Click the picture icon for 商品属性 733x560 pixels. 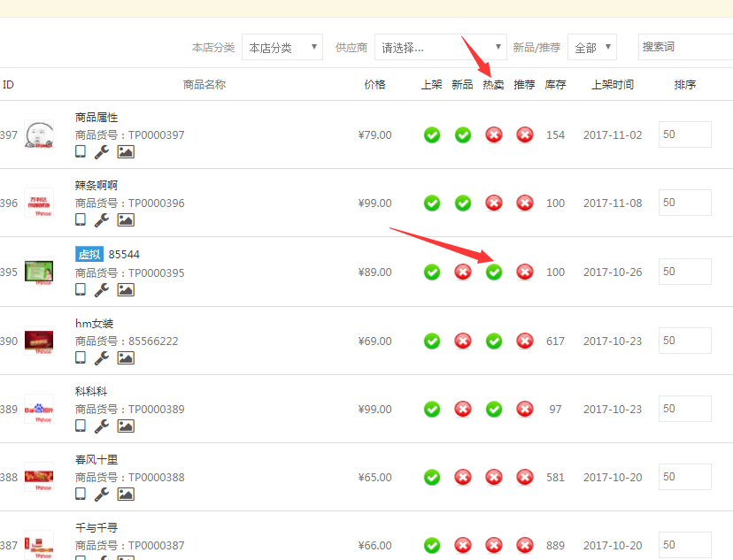click(126, 151)
